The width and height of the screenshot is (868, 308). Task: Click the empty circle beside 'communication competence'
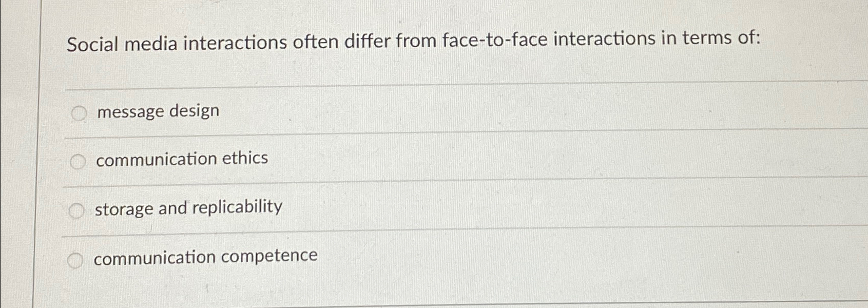(76, 260)
